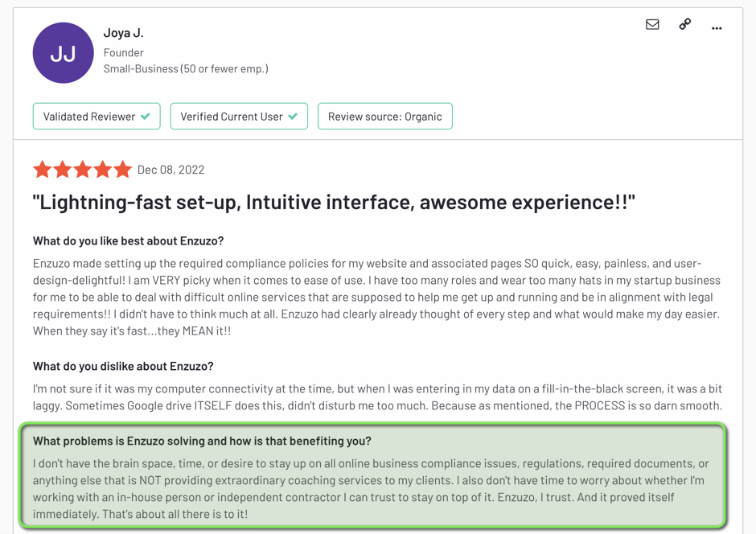Open the ellipsis more-options menu
Screen dimensions: 756x534
[717, 27]
